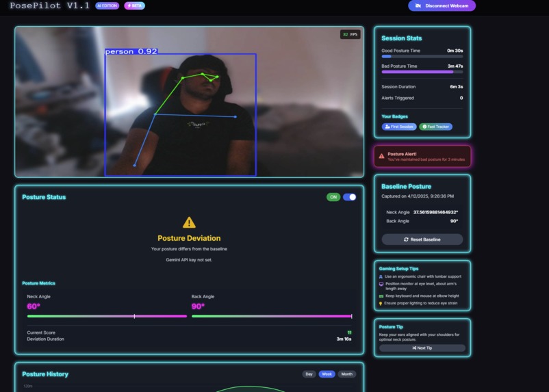Click the FPS counter on webcam feed
The image size is (549, 392).
tap(350, 34)
